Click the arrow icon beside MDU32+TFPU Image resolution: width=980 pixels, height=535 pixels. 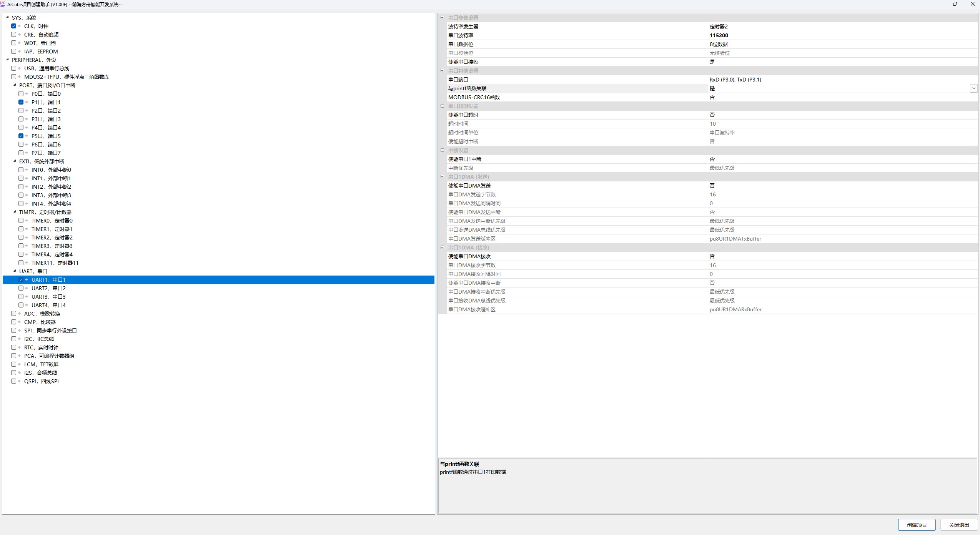tap(19, 77)
